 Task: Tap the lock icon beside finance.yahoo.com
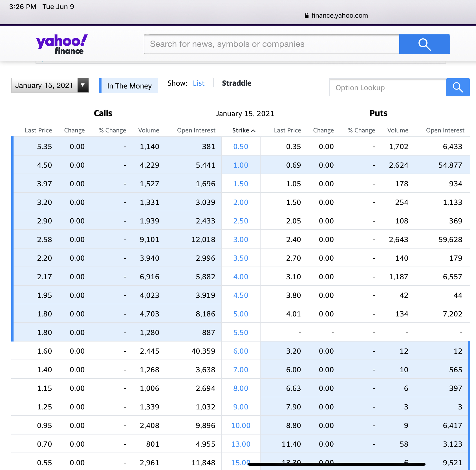click(307, 16)
